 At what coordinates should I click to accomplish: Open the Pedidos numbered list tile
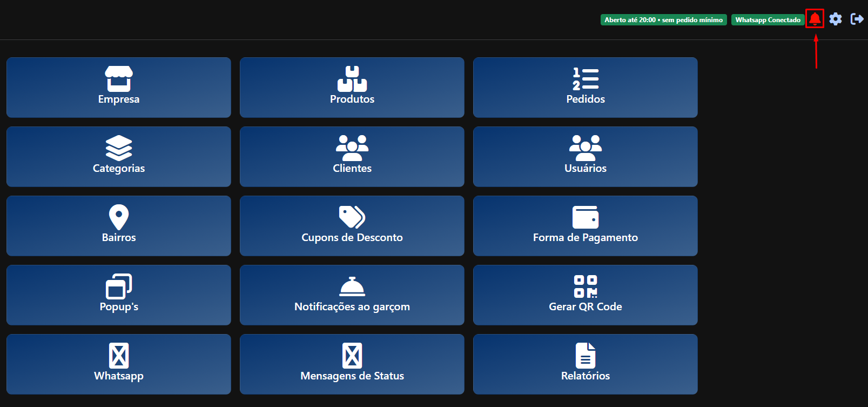coord(586,88)
